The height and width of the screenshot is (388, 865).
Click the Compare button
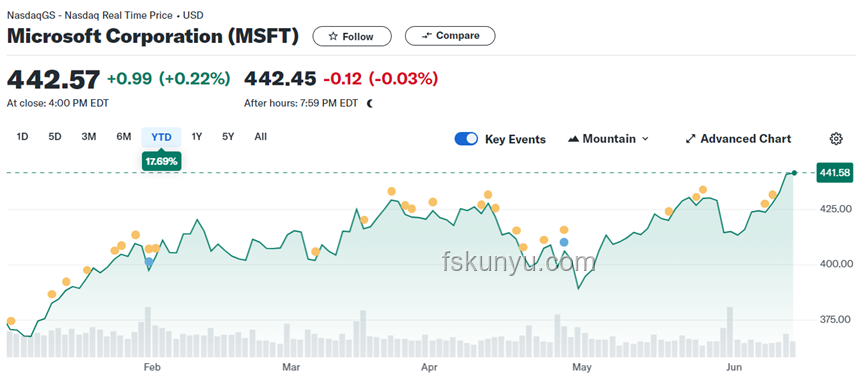coord(450,36)
